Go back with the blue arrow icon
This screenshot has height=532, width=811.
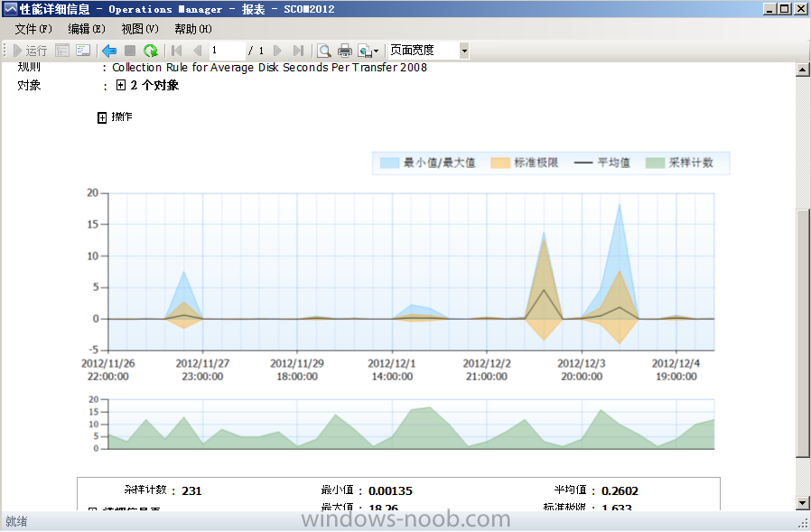(x=109, y=51)
